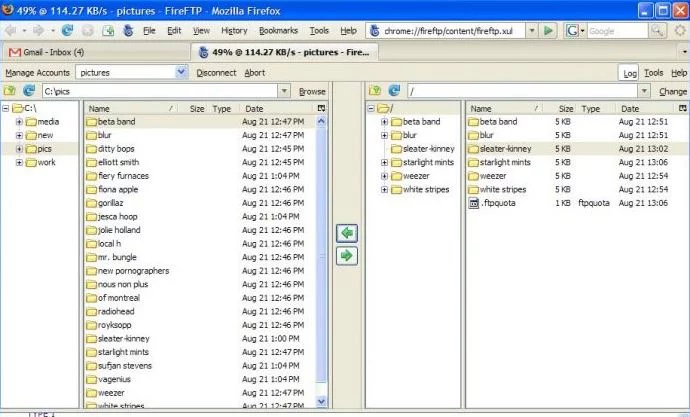Viewport: 690px width, 417px height.
Task: Click the search magnifier icon
Action: 658,30
